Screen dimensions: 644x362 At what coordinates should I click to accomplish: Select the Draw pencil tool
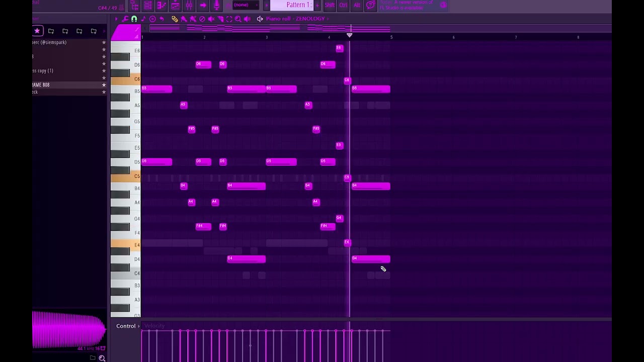point(175,19)
